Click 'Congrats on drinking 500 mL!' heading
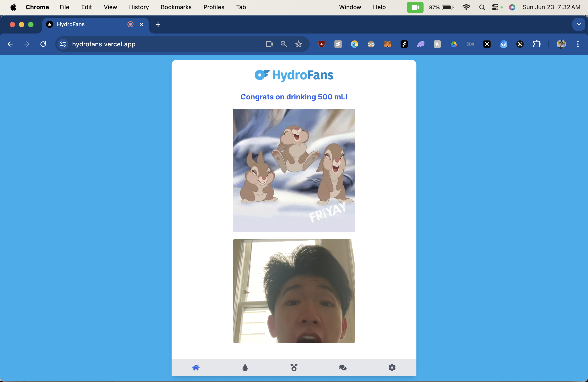 pyautogui.click(x=294, y=97)
